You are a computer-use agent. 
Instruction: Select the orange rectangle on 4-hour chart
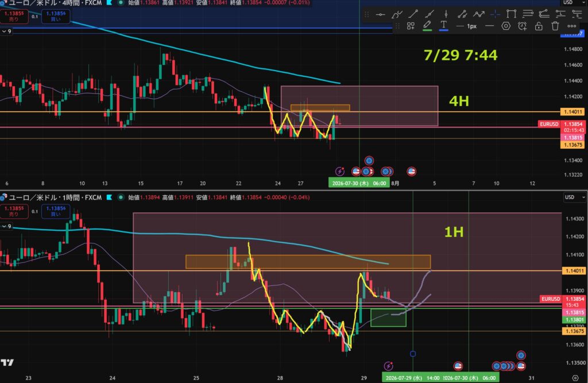(x=320, y=107)
